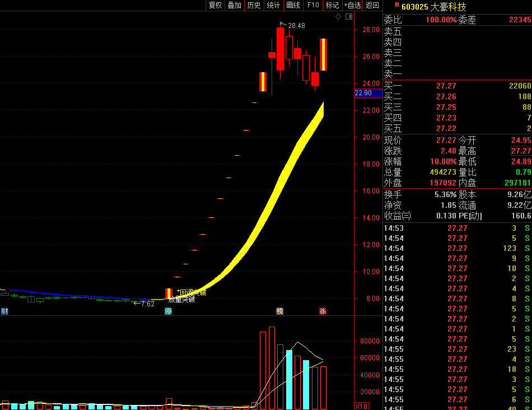Screen dimensions: 532x410
Task: Click the 返回 back button
Action: coord(372,5)
